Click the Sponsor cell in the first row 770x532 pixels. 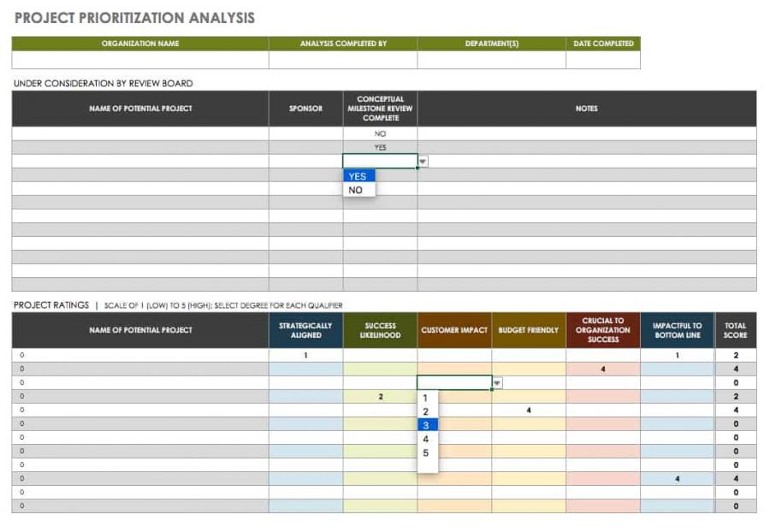306,133
